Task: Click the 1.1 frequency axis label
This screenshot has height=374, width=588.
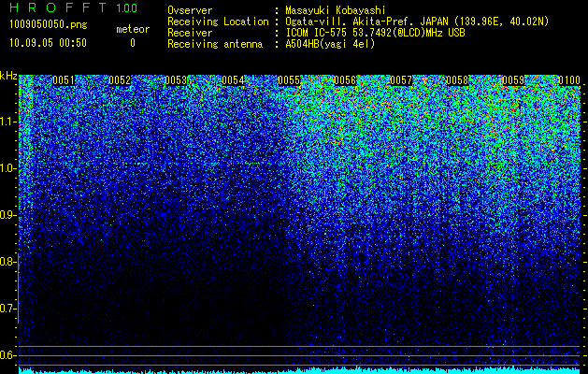Action: tap(8, 122)
